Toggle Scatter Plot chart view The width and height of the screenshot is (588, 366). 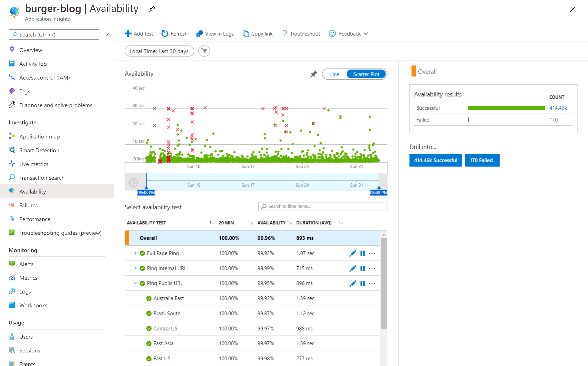click(x=366, y=74)
